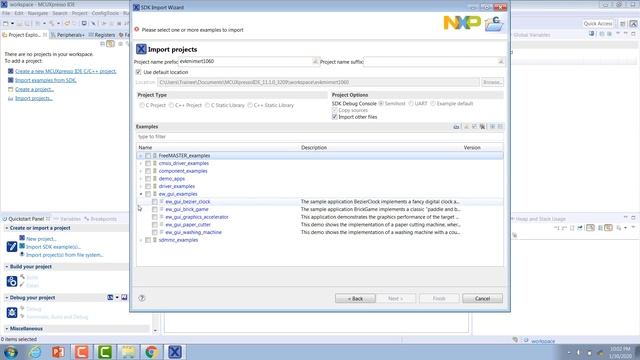Open Internet Explorer from taskbar
640x360 pixels.
[35, 352]
